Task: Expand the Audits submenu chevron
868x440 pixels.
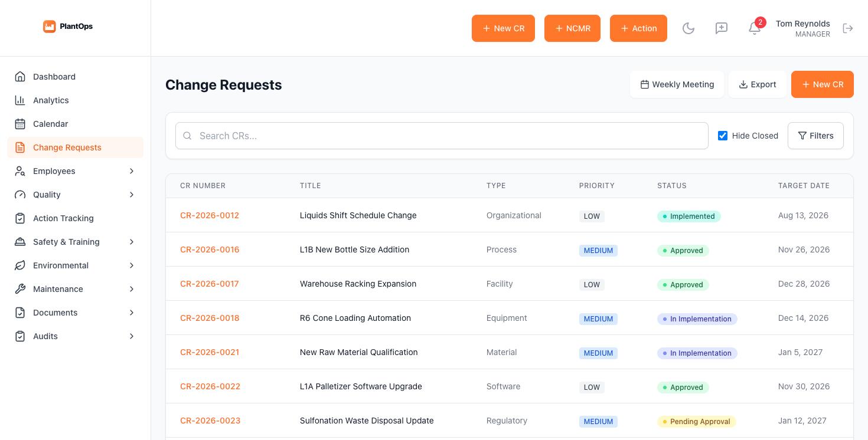Action: click(132, 336)
